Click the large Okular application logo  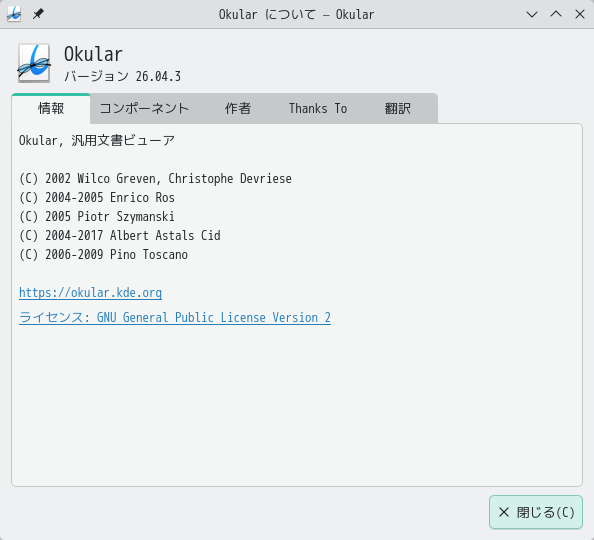pos(34,63)
